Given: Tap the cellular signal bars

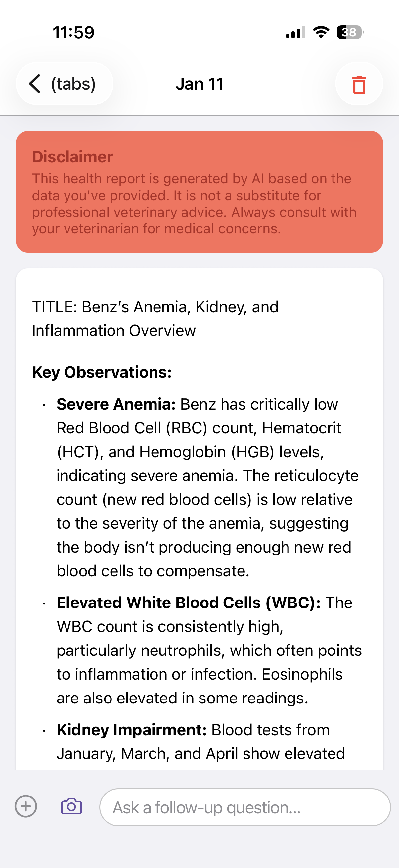Looking at the screenshot, I should 295,33.
